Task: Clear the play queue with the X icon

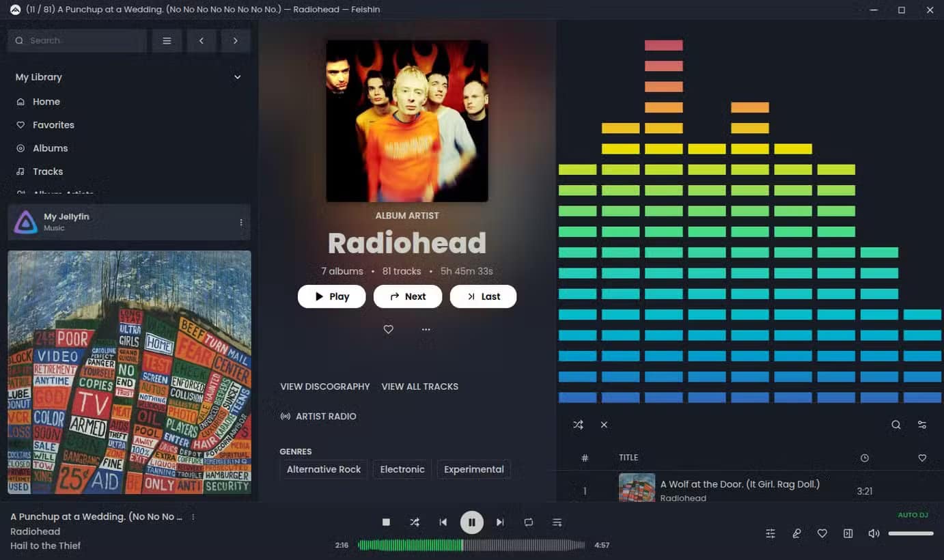Action: point(604,424)
